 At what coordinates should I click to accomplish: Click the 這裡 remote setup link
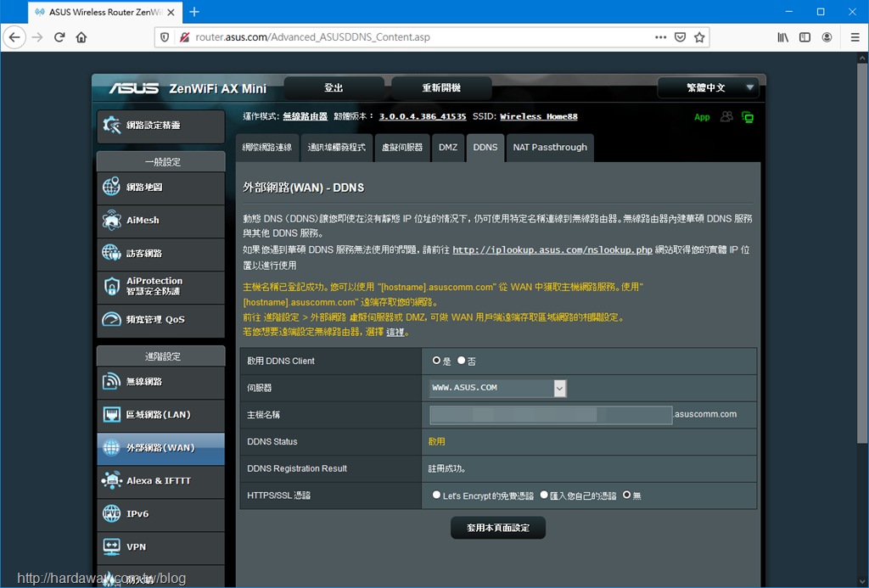coord(395,332)
